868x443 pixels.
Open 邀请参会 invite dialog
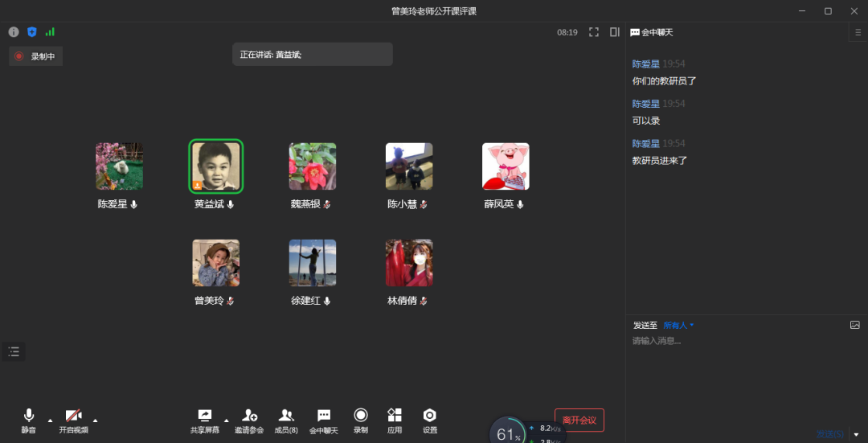pyautogui.click(x=249, y=420)
